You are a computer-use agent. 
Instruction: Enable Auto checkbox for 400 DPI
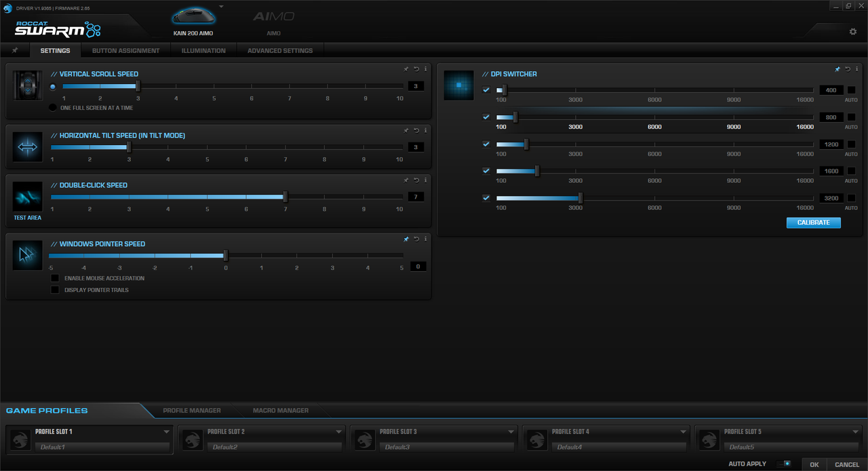(x=851, y=90)
